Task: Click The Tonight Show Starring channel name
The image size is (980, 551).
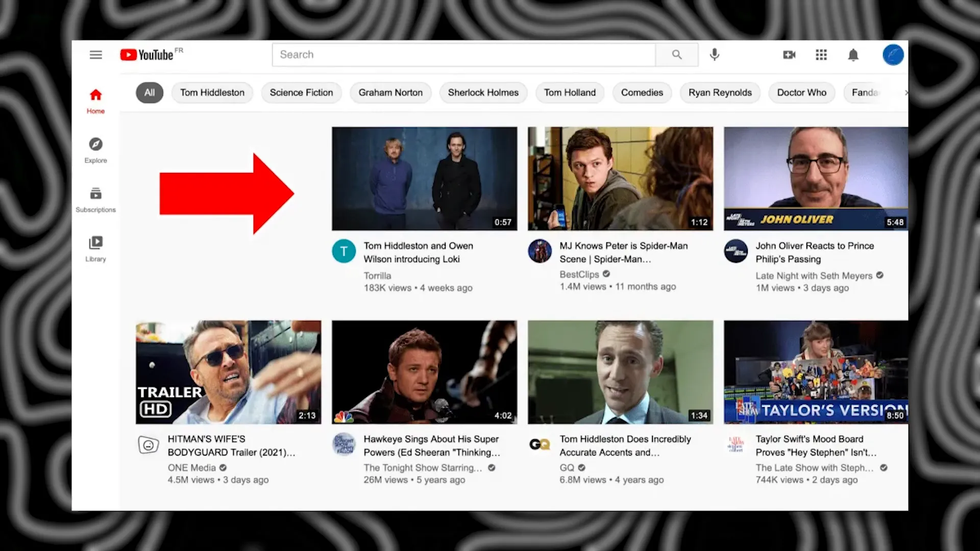Action: [x=423, y=467]
